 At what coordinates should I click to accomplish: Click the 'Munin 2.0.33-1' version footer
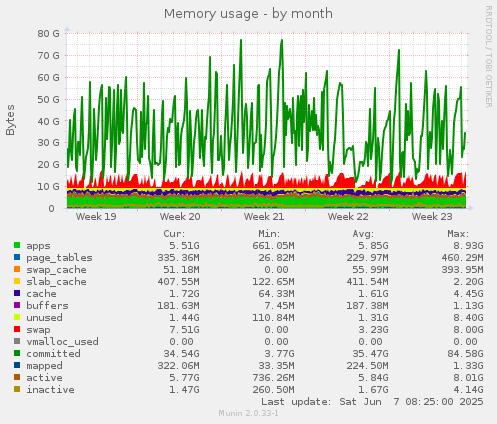point(248,413)
